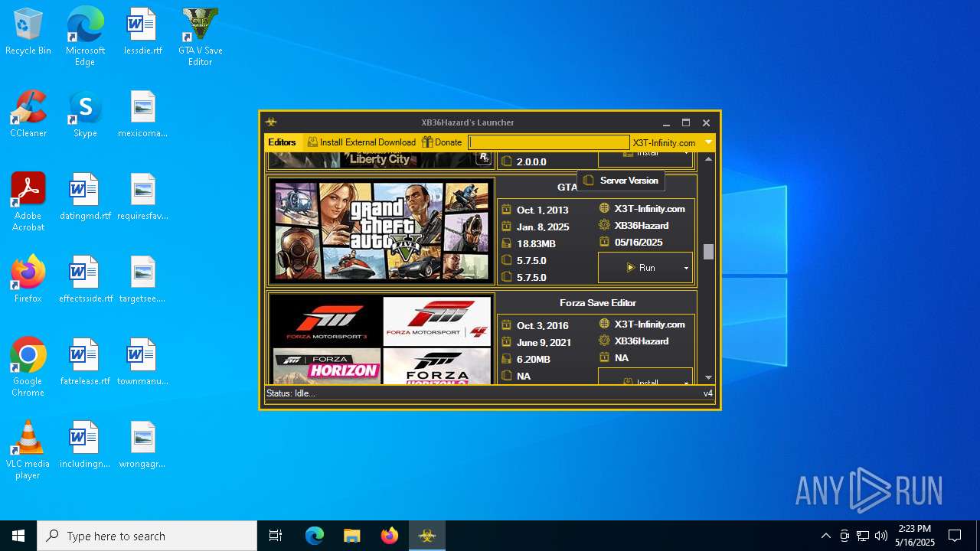Click calendar icon beside Oct. 1, 2013
This screenshot has height=551, width=980.
click(x=506, y=209)
